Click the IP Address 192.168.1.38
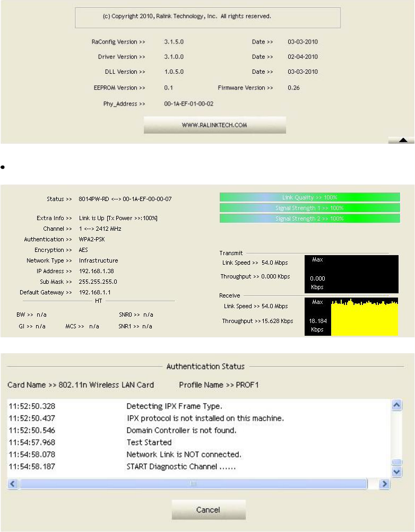415x532 pixels. [97, 271]
